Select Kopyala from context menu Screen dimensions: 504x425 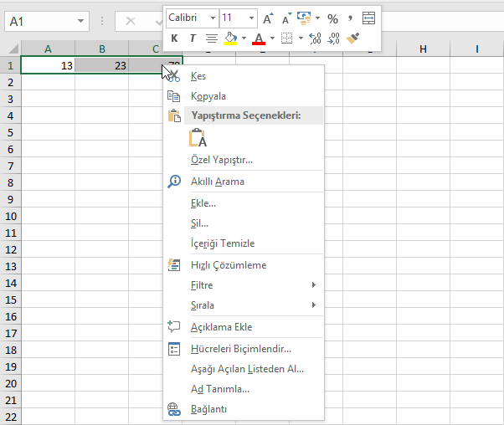[x=244, y=96]
